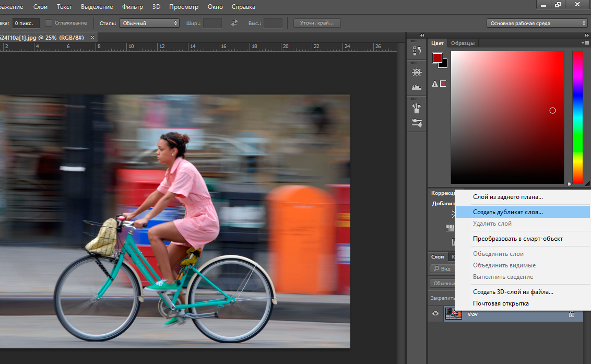This screenshot has width=591, height=364.
Task: Click the Фон layer name
Action: 472,314
